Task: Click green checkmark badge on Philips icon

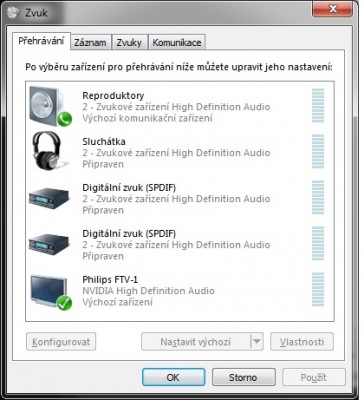Action: 64,303
